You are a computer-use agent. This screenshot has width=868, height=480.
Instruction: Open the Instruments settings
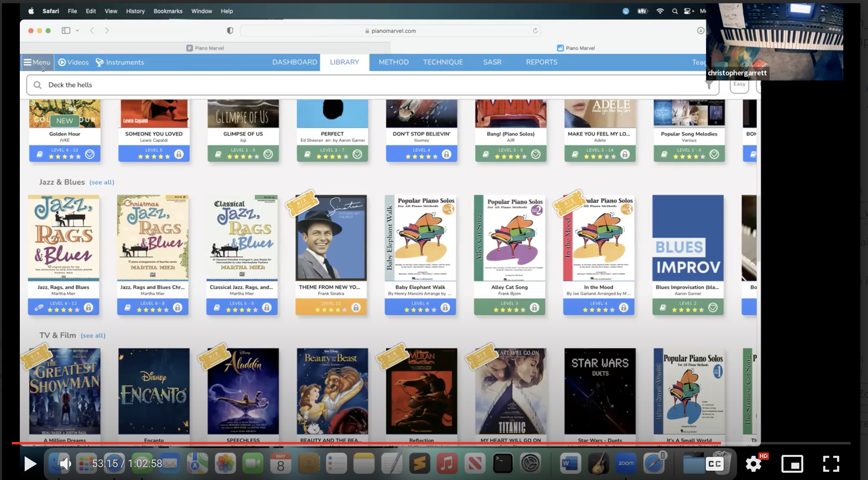click(120, 62)
